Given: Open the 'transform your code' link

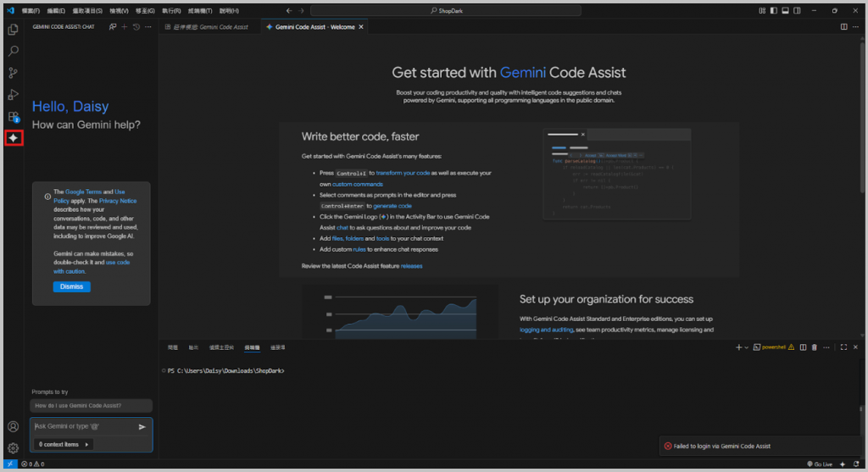Looking at the screenshot, I should coord(403,173).
